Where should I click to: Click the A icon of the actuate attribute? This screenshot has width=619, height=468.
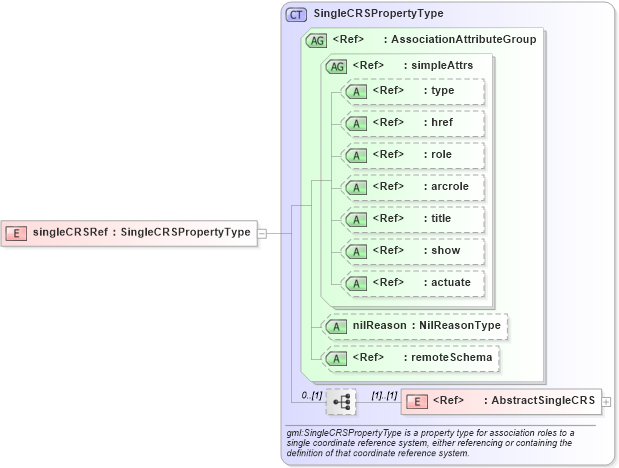356,284
